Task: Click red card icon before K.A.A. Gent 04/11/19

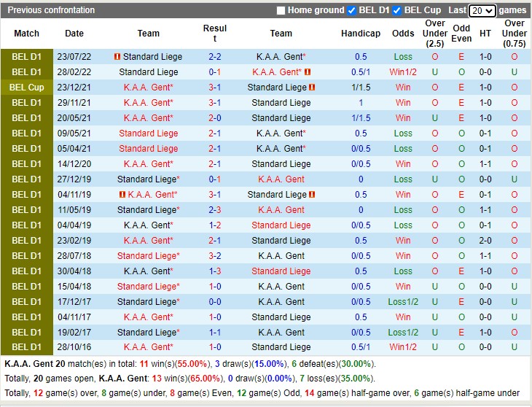Action: tap(122, 195)
